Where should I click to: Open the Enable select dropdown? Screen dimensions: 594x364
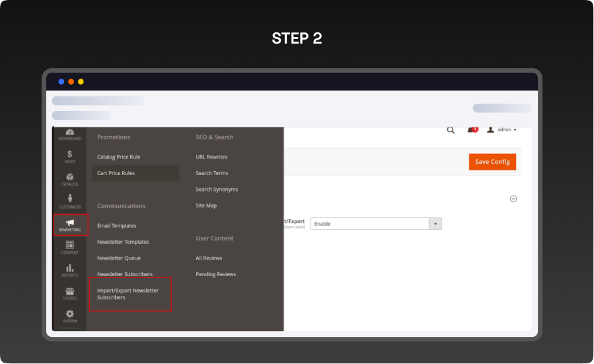click(x=375, y=224)
